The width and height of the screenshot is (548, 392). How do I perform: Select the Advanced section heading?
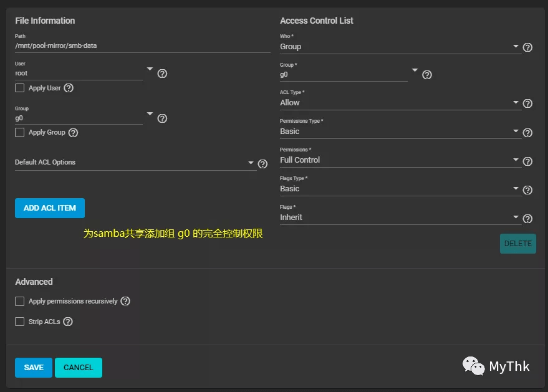click(34, 282)
